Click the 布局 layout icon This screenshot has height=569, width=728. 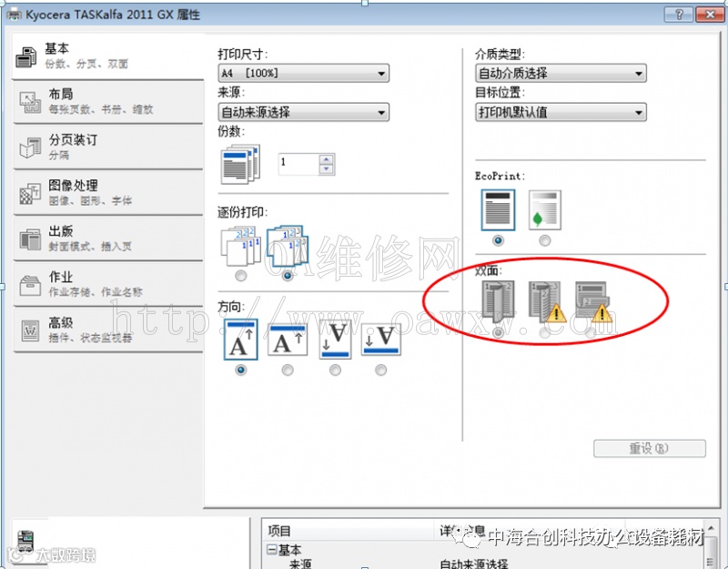click(x=30, y=102)
